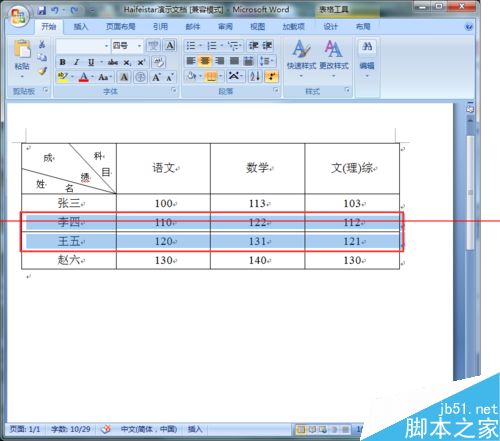500x441 pixels.
Task: Toggle bold formatting
Action: tap(62, 62)
